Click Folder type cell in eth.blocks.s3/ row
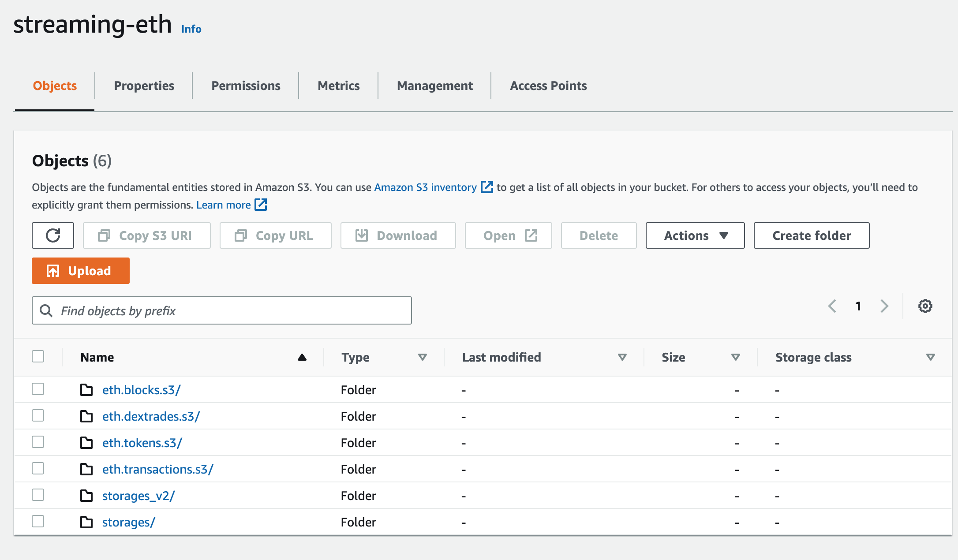The image size is (958, 560). 358,390
